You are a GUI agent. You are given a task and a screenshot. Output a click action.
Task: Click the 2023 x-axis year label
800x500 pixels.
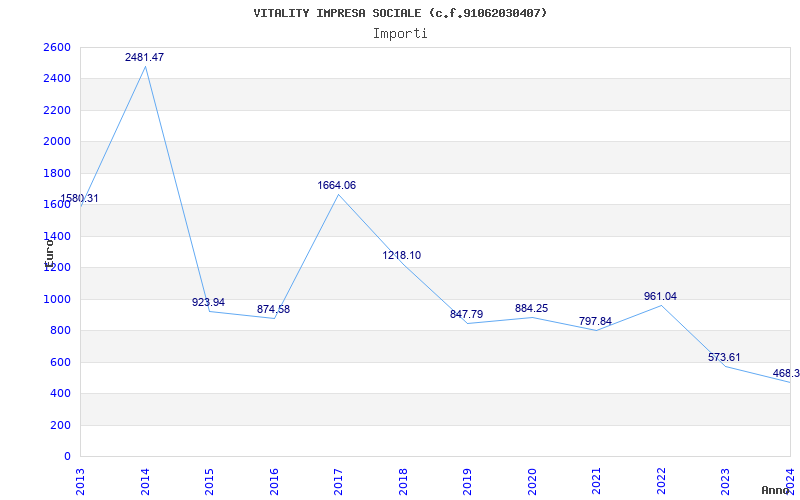coord(726,482)
